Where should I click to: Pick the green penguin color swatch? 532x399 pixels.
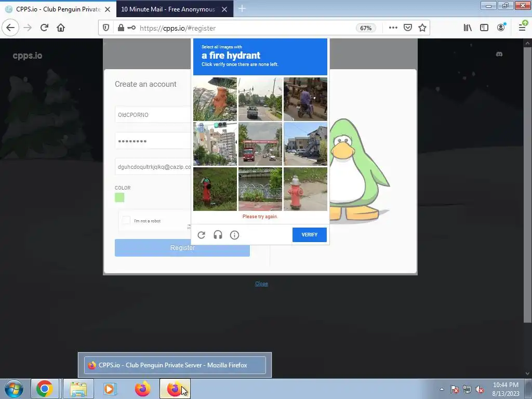tap(119, 197)
